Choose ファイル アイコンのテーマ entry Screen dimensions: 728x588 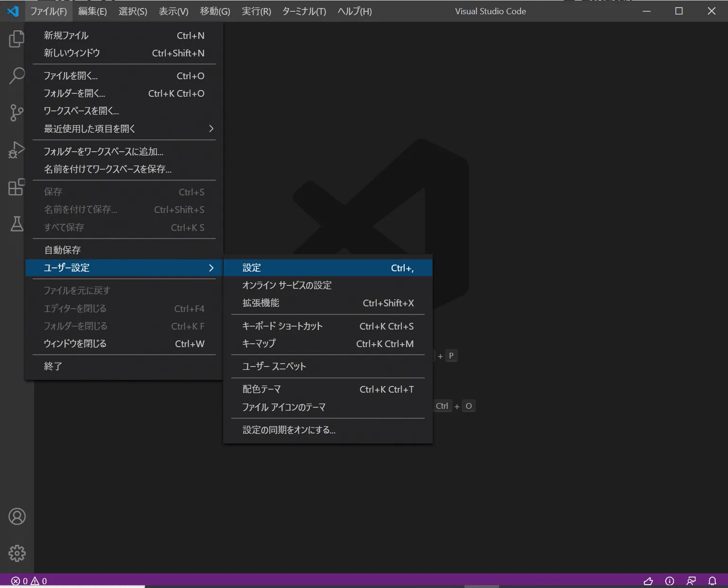[328, 407]
